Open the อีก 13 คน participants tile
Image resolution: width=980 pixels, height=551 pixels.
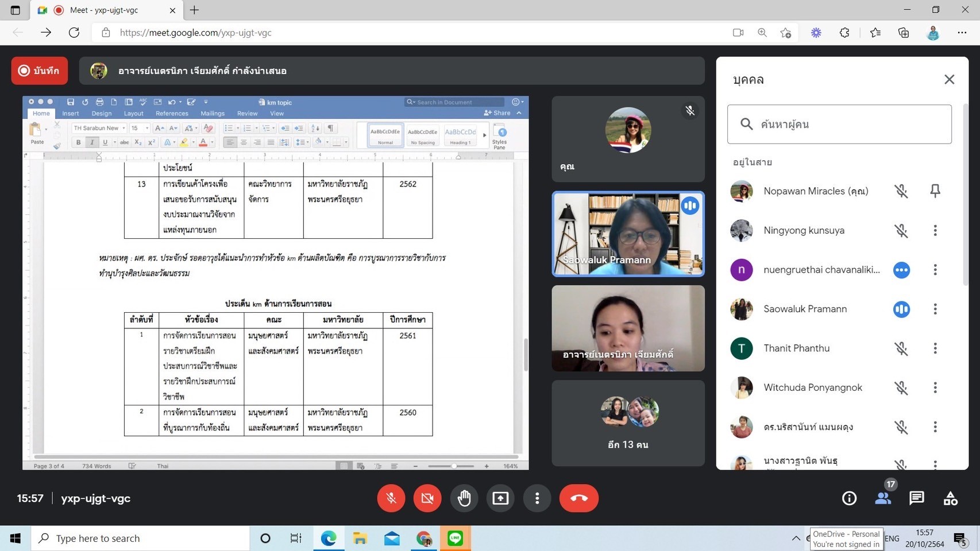pyautogui.click(x=628, y=423)
